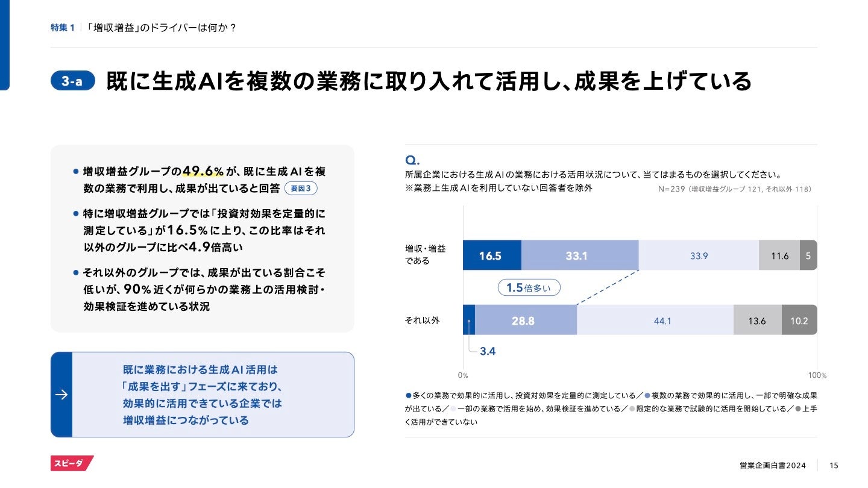Select the 16.5 dark blue bar segment
Viewport: 868px width, 488px height.
[x=492, y=255]
